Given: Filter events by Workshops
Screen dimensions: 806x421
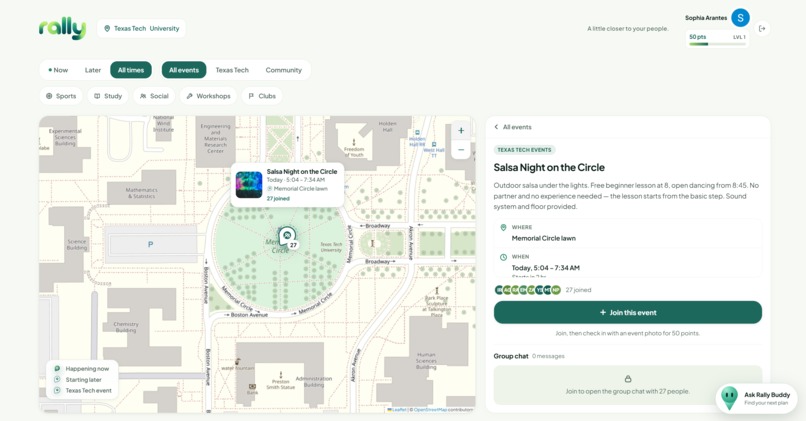Looking at the screenshot, I should pos(208,96).
